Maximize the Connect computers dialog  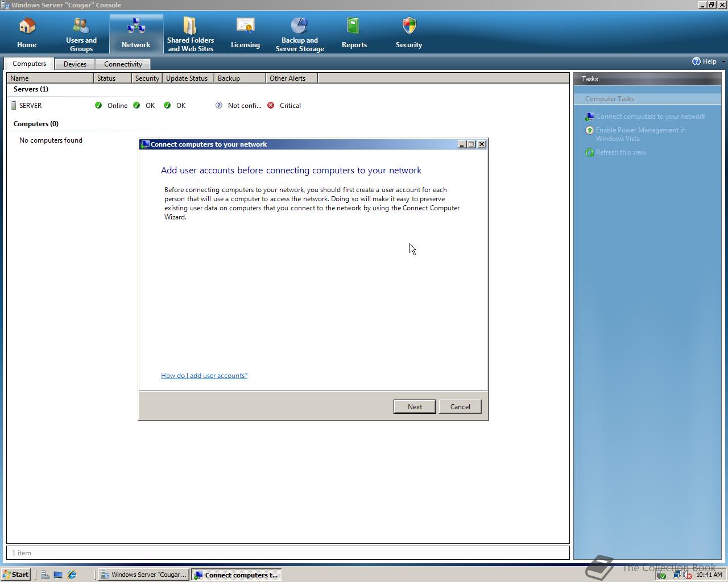471,144
